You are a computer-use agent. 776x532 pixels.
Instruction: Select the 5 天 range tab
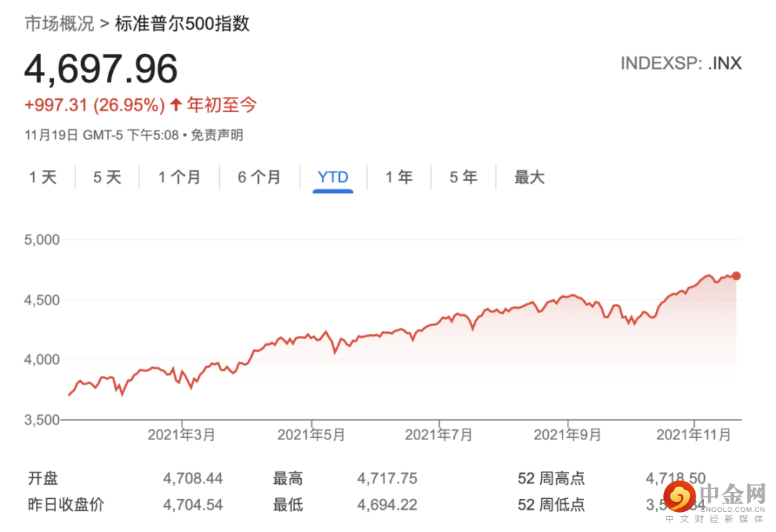coord(107,177)
